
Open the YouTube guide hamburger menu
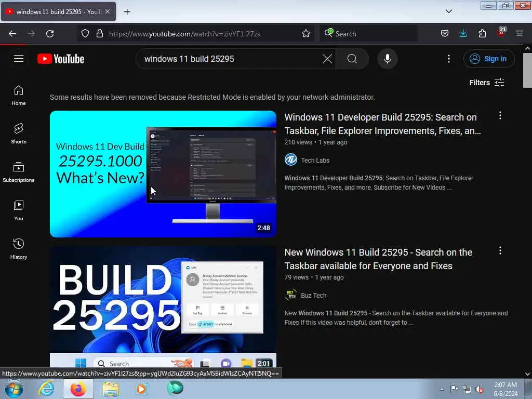point(19,59)
